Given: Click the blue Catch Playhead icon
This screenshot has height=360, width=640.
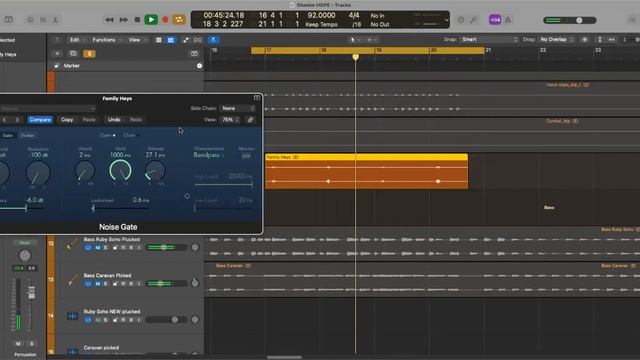Looking at the screenshot, I should [213, 40].
